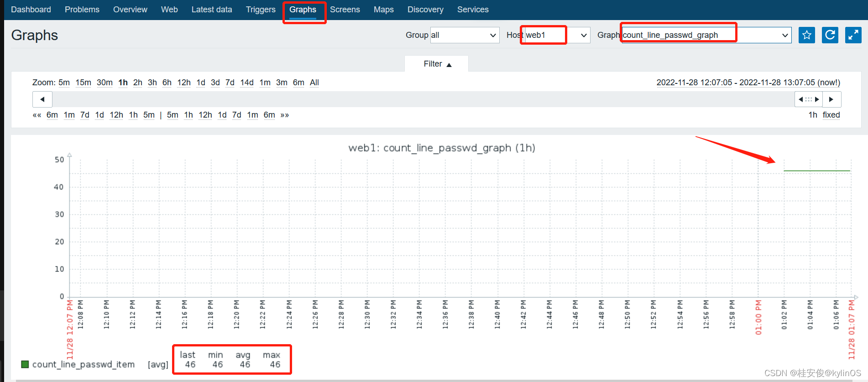This screenshot has width=868, height=382.
Task: Click the left arrow on time slider
Action: point(42,99)
